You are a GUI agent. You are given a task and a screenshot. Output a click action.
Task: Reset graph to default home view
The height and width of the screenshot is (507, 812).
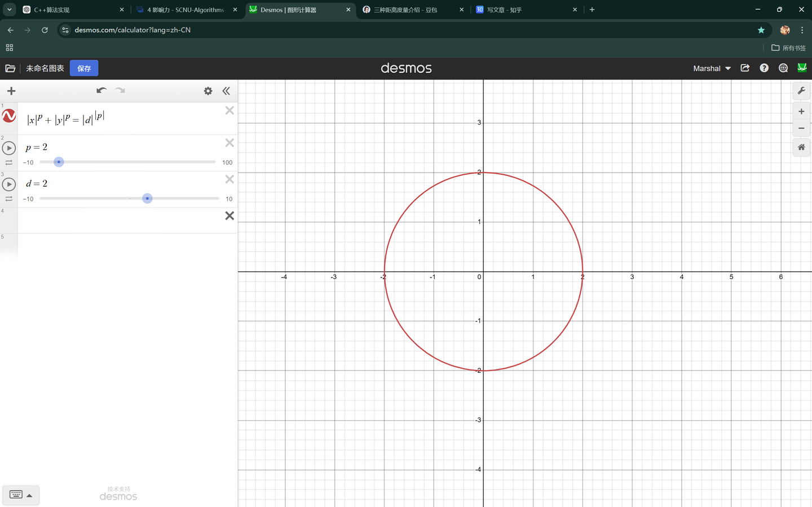(x=801, y=147)
